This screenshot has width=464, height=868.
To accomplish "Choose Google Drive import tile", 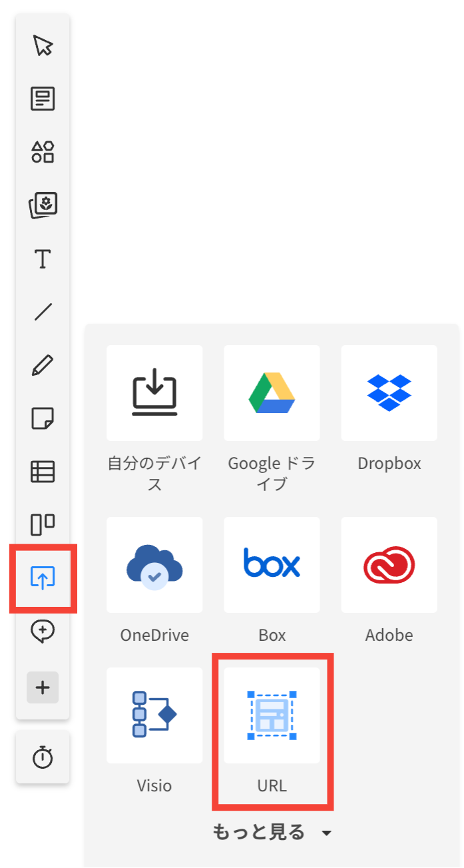I will [x=272, y=393].
